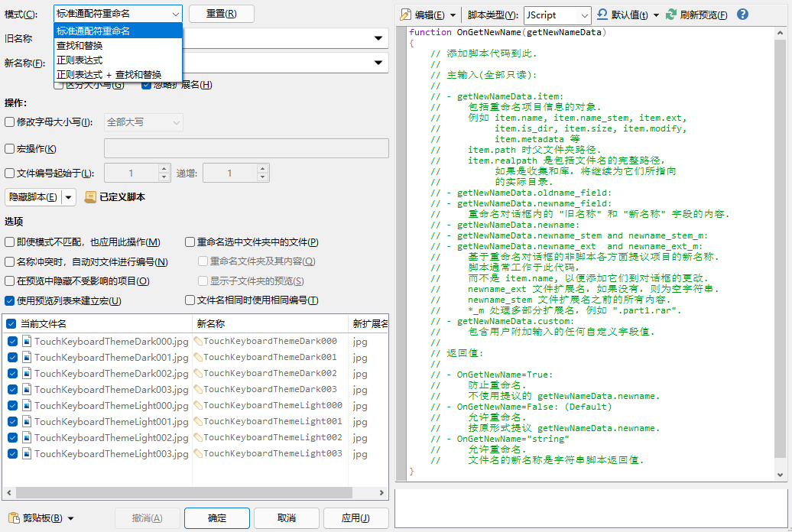The height and width of the screenshot is (532, 792).
Task: Enable the modify letter case checkbox
Action: click(10, 122)
